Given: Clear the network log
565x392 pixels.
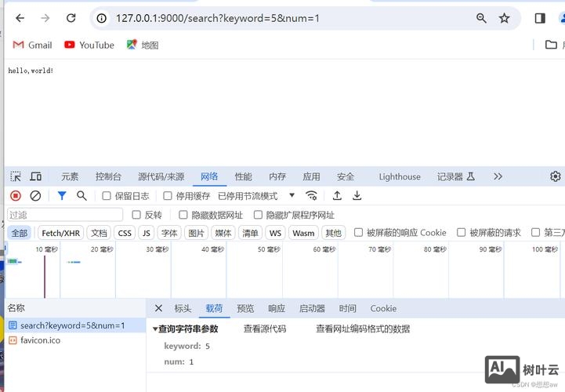Looking at the screenshot, I should (x=35, y=196).
